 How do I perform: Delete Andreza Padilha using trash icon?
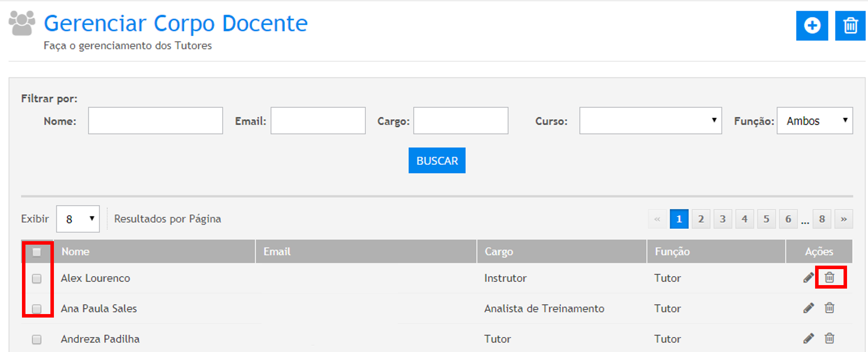pos(830,339)
